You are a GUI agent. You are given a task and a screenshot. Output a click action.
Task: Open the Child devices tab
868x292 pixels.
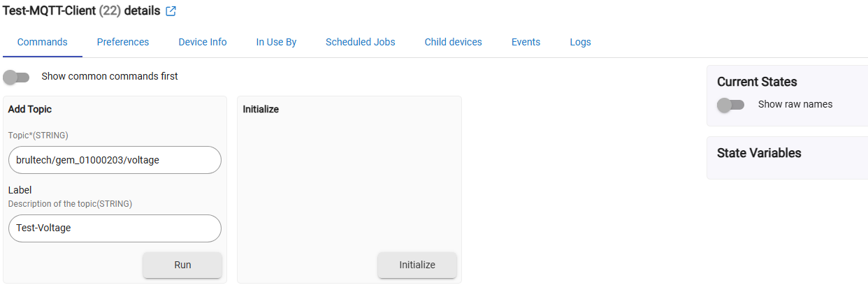coord(454,42)
